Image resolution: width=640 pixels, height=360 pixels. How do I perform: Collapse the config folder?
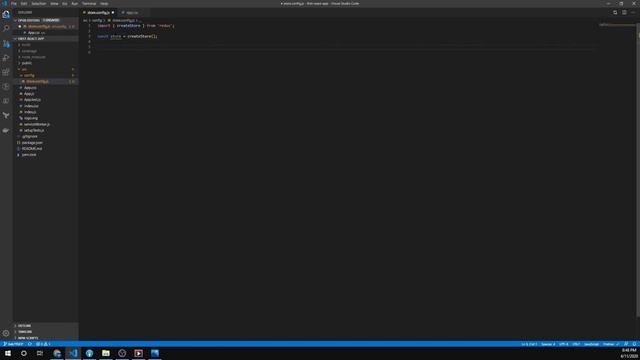tap(29, 76)
